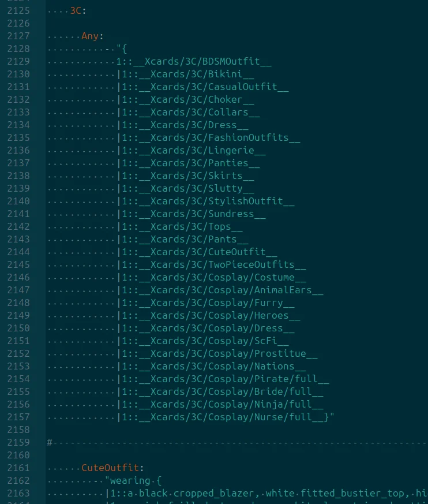Click the Cosplay/Nurse/full closing line
Viewport: 428px width, 504px height.
226,417
